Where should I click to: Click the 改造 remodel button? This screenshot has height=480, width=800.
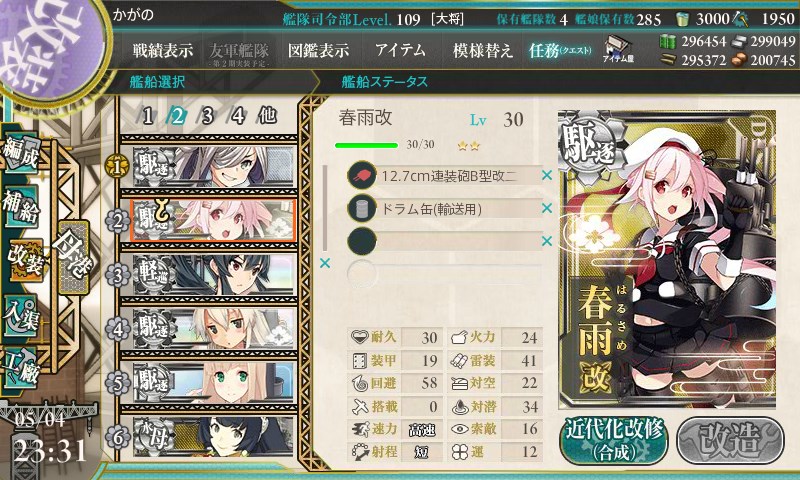[731, 440]
